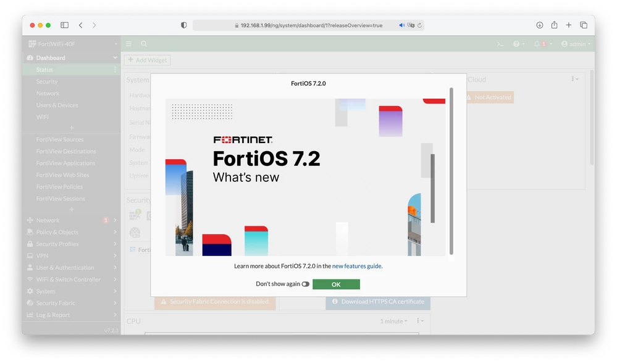
Task: Toggle the hamburger menu icon
Action: pos(128,44)
